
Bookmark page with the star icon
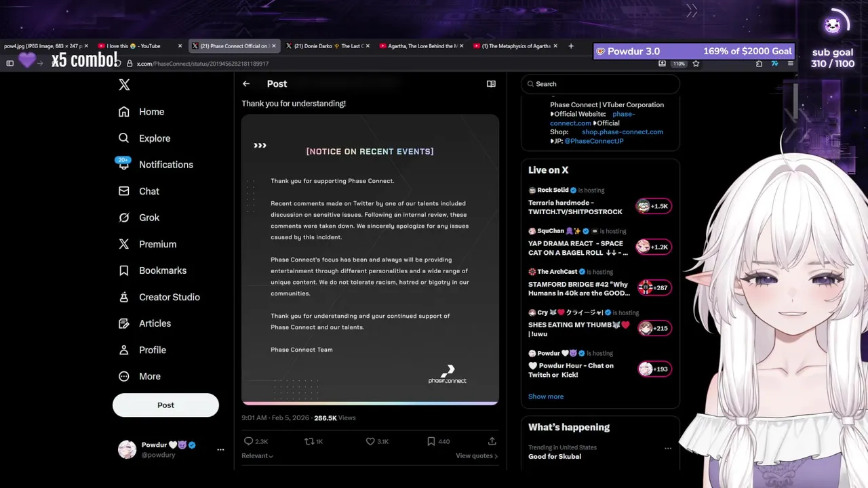click(696, 64)
